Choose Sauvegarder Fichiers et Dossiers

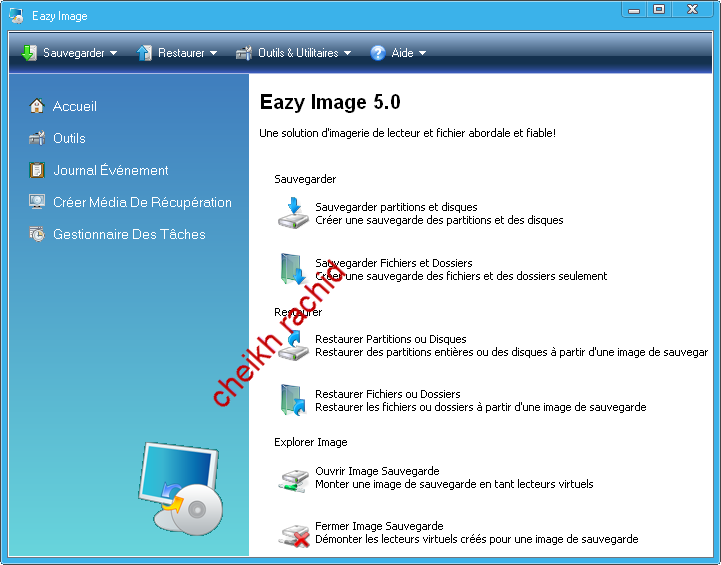pos(394,263)
